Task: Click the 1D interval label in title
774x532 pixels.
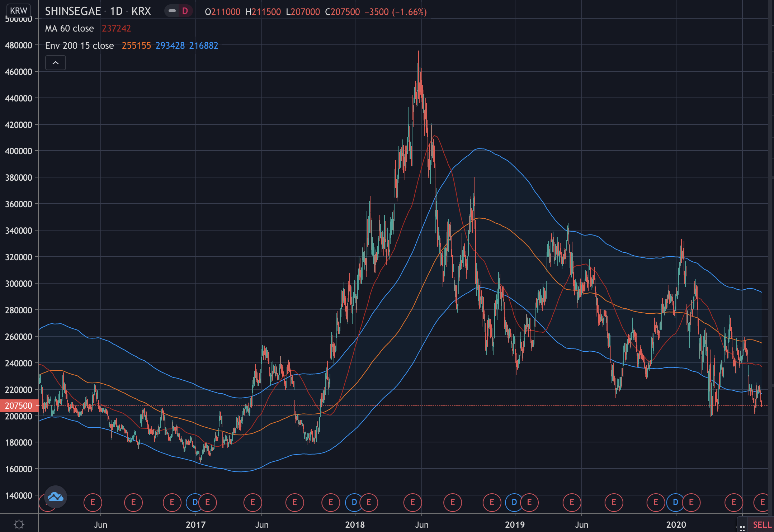Action: [116, 11]
